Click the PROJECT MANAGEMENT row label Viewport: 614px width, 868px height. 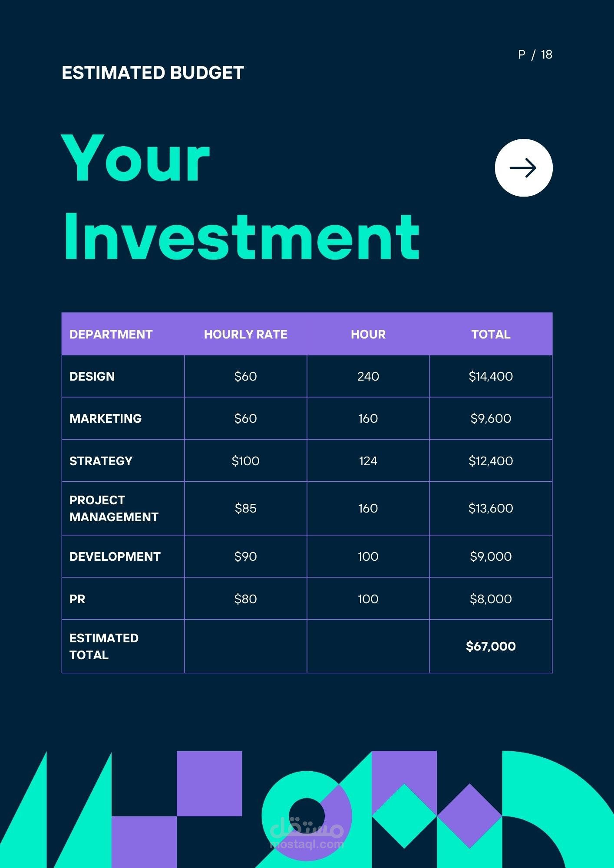tap(114, 508)
